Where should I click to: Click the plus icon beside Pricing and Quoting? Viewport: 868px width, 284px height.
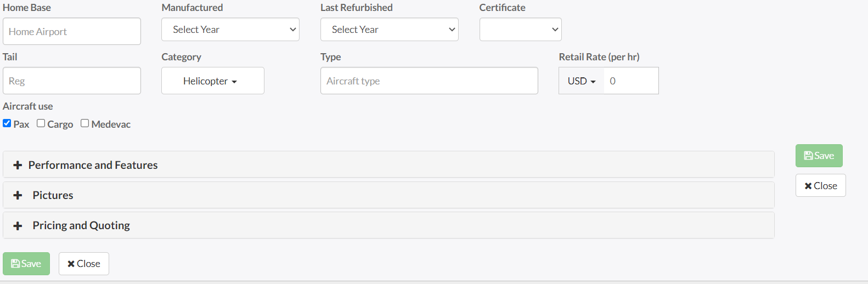pyautogui.click(x=18, y=225)
